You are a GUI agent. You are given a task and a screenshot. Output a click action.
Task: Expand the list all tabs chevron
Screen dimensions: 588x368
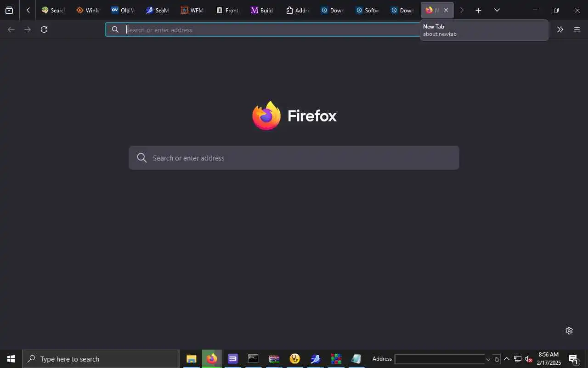(x=497, y=10)
